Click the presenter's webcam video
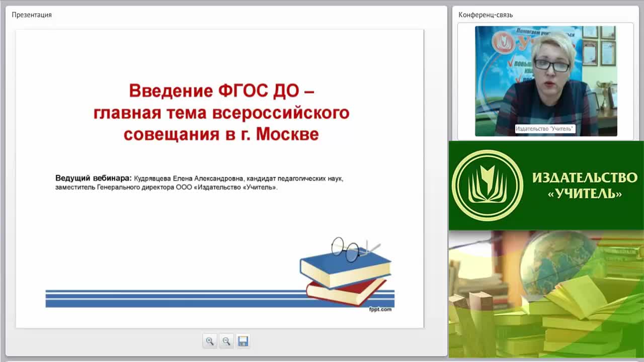The width and height of the screenshot is (644, 362). click(546, 81)
